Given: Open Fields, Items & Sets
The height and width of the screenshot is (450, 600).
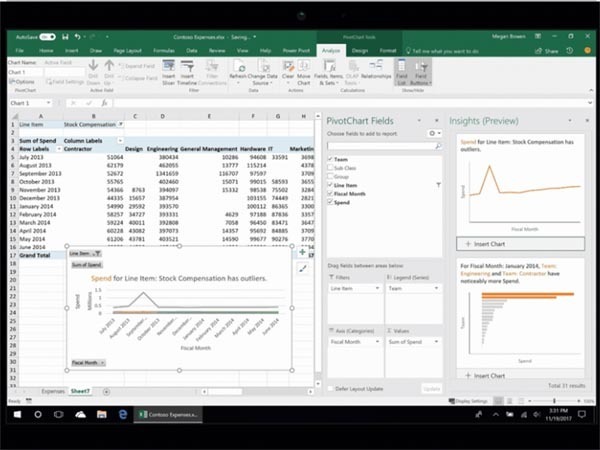Looking at the screenshot, I should tap(329, 72).
